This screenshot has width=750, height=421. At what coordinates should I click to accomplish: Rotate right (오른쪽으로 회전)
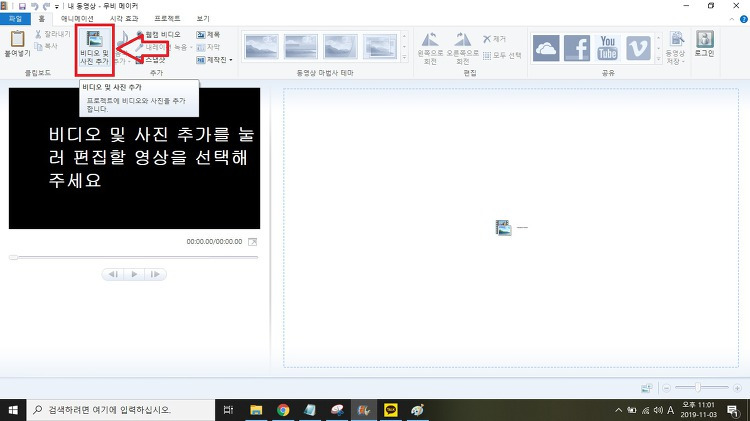click(463, 48)
